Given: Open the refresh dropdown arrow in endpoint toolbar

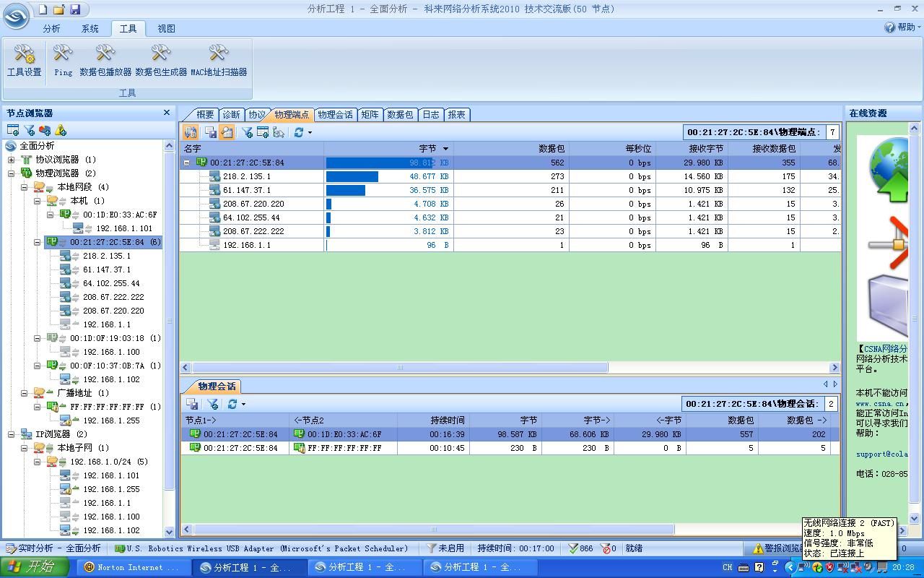Looking at the screenshot, I should (x=310, y=132).
